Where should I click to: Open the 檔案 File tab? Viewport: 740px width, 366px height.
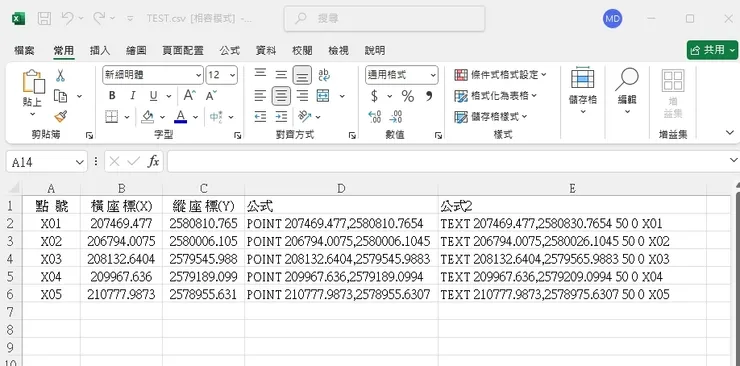[x=25, y=50]
